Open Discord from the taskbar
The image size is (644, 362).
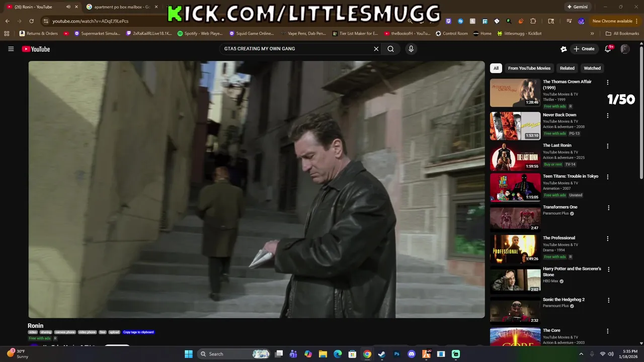(x=412, y=354)
